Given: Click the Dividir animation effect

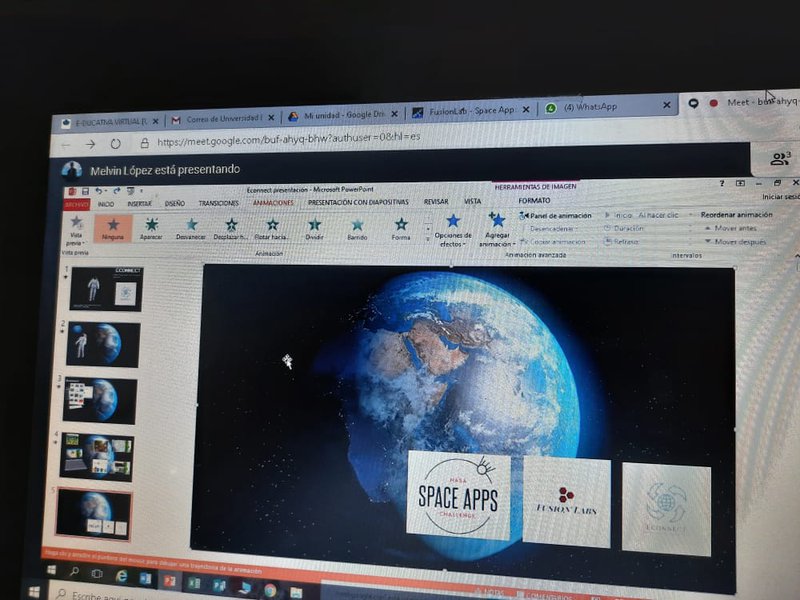Looking at the screenshot, I should [x=314, y=227].
